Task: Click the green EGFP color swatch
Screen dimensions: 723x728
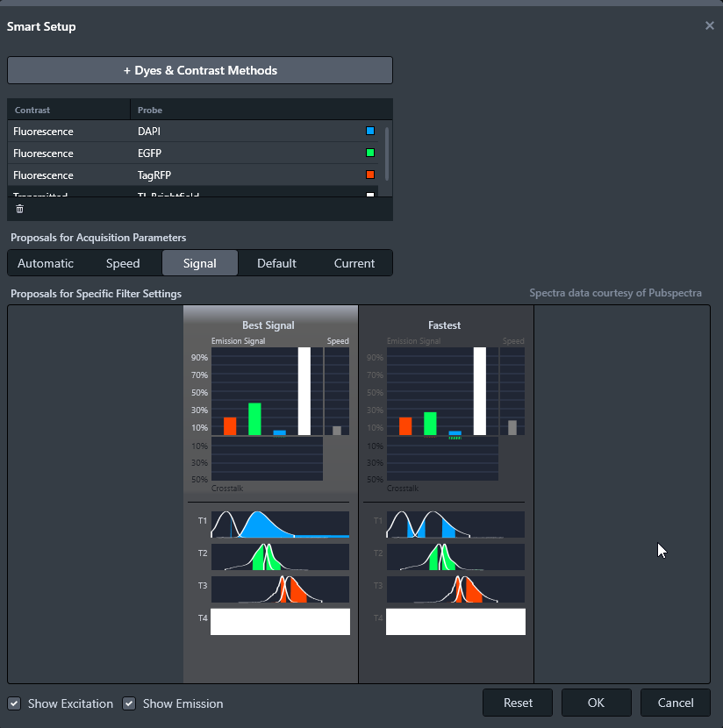Action: click(x=370, y=153)
